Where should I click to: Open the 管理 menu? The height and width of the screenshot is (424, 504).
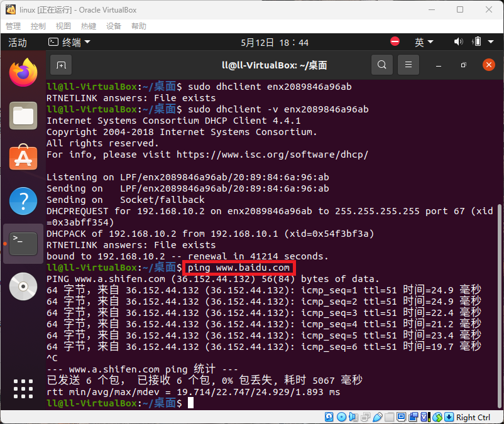[x=13, y=26]
